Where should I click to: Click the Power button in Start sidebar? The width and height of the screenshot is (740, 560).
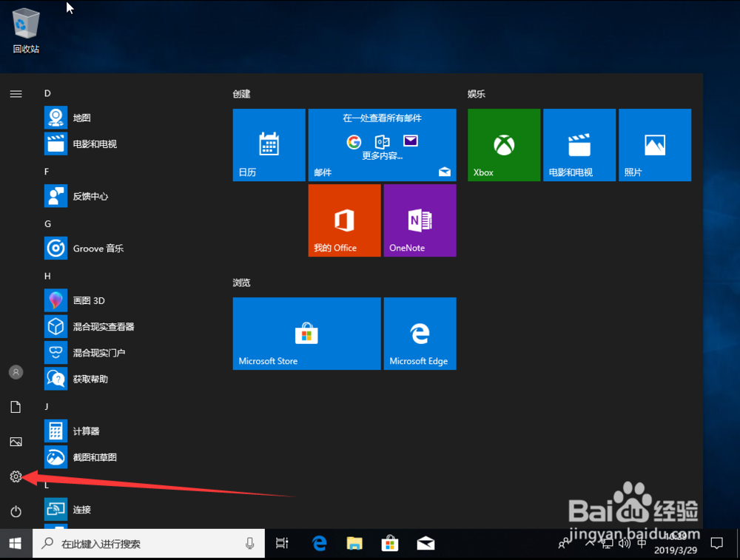click(16, 511)
